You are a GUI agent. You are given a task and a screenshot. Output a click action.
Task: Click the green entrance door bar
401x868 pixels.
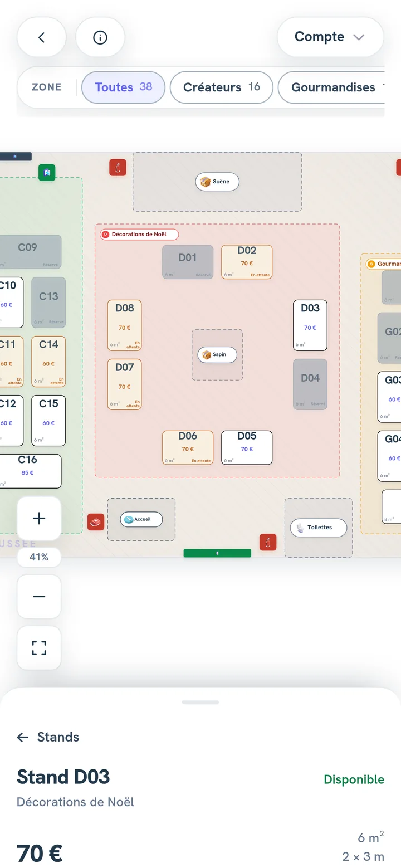pos(217,553)
